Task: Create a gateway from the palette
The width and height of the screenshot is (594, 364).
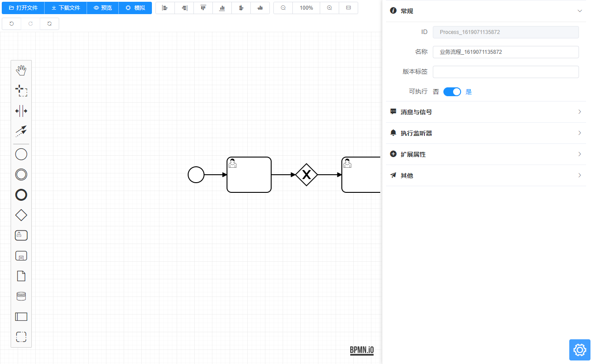Action: pos(21,215)
